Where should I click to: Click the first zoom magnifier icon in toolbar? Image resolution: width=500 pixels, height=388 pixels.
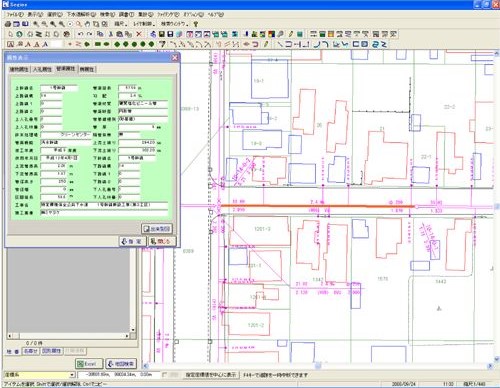coord(36,24)
